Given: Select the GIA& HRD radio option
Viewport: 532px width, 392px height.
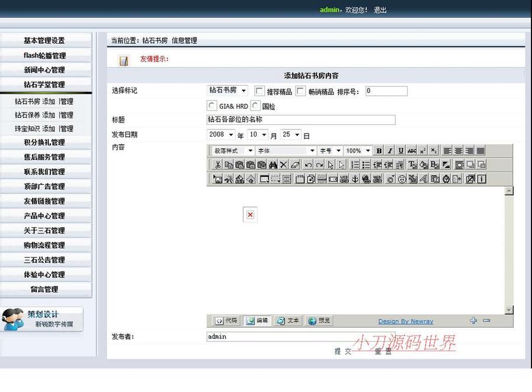Looking at the screenshot, I should [212, 106].
